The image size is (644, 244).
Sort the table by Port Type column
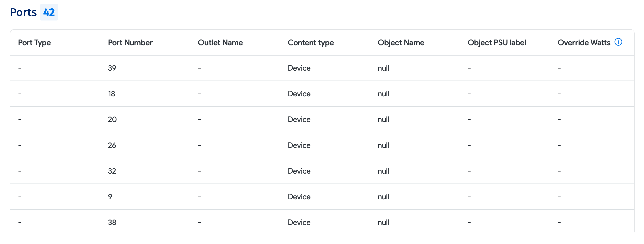(34, 42)
